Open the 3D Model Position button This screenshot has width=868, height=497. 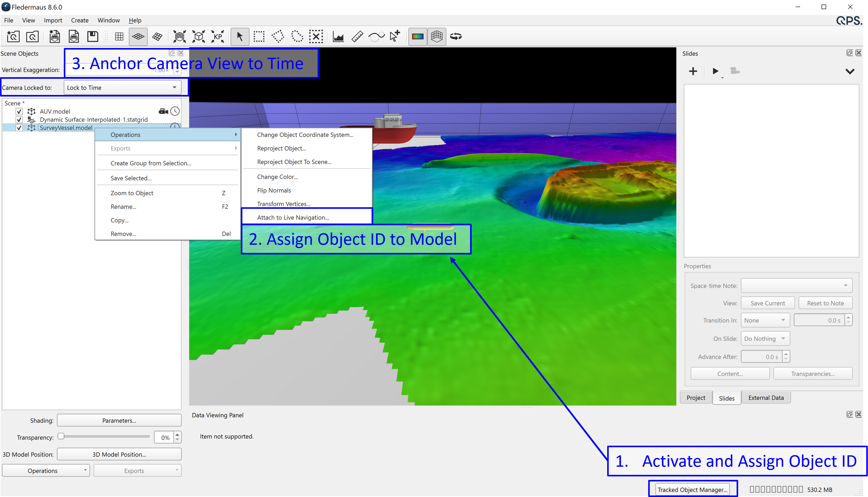119,454
